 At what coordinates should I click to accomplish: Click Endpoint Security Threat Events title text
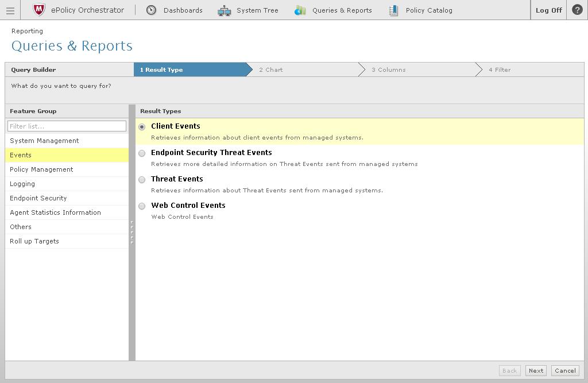click(211, 152)
